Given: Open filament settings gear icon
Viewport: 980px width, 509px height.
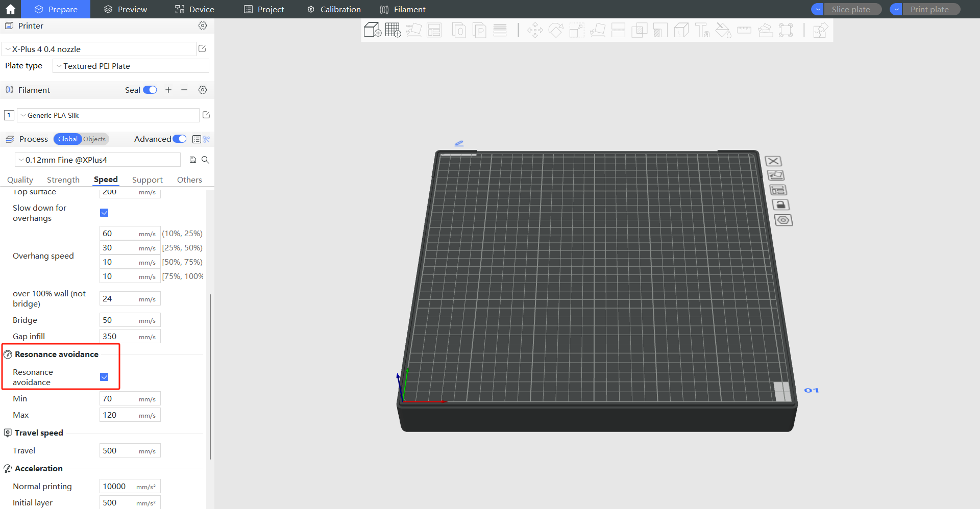Looking at the screenshot, I should (203, 90).
